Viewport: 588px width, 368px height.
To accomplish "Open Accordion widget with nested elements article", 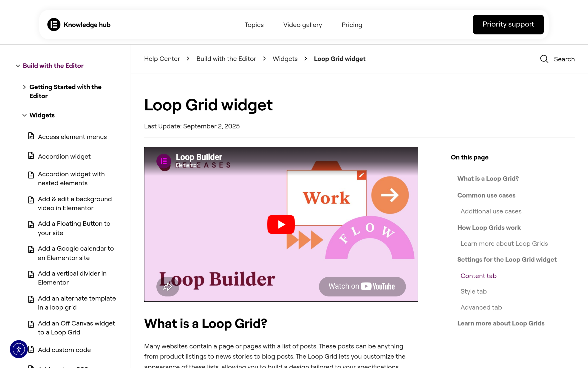I will tap(71, 179).
